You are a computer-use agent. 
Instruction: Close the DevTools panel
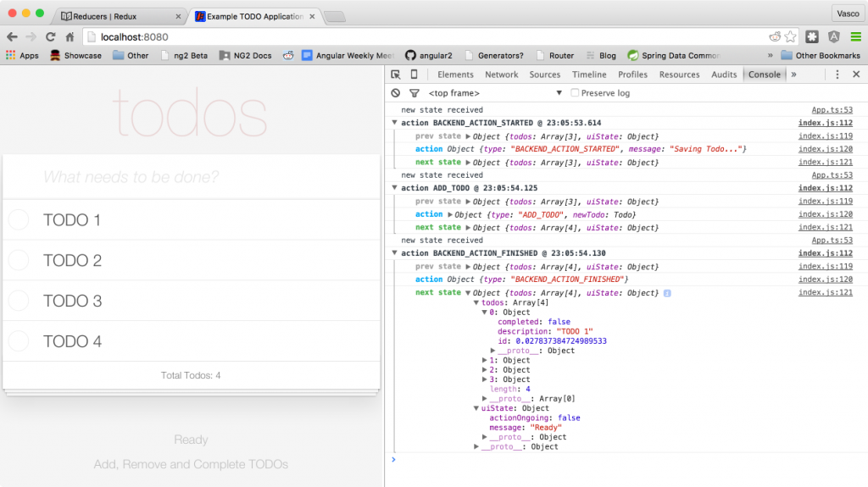click(856, 75)
